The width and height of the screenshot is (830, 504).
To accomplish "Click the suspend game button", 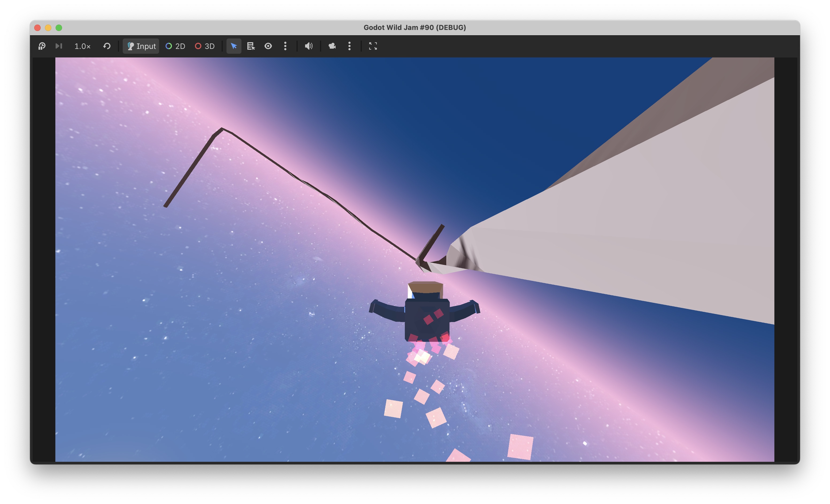I will tap(42, 46).
